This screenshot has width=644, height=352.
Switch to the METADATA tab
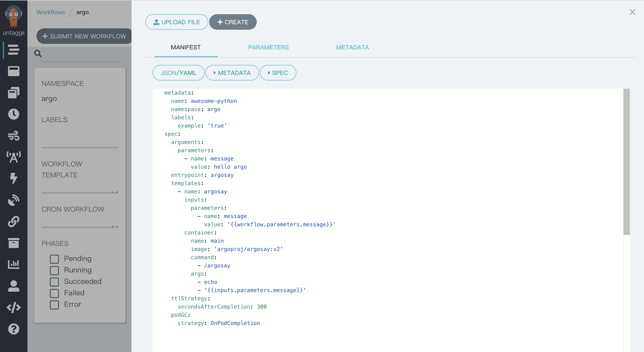353,47
